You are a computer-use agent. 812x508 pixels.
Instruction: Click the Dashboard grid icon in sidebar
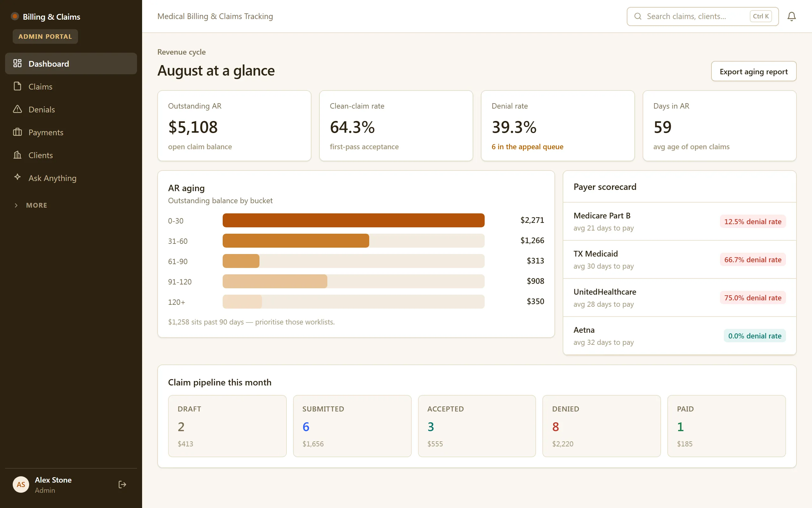click(x=17, y=63)
